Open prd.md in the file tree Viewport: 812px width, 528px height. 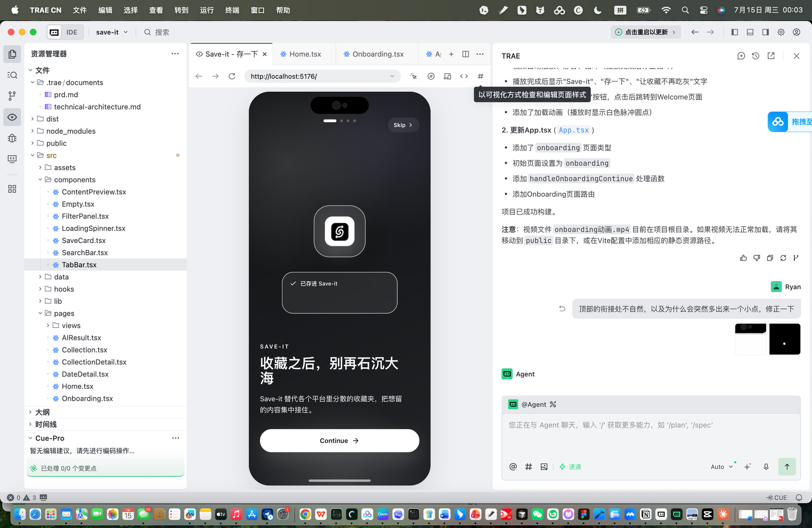tap(66, 95)
